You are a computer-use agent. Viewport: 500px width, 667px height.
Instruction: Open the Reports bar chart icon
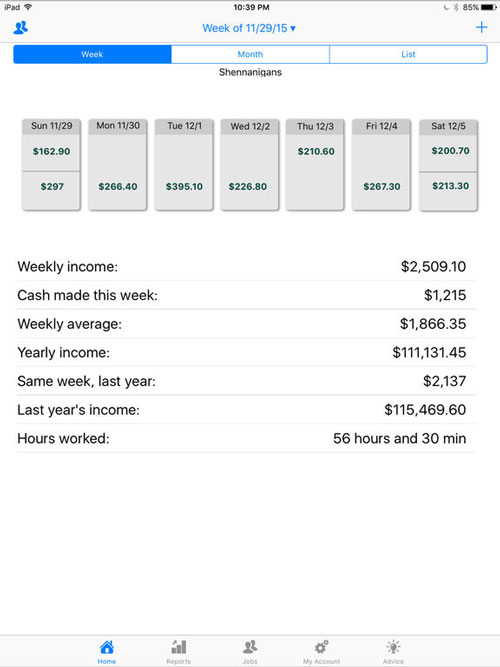click(179, 647)
